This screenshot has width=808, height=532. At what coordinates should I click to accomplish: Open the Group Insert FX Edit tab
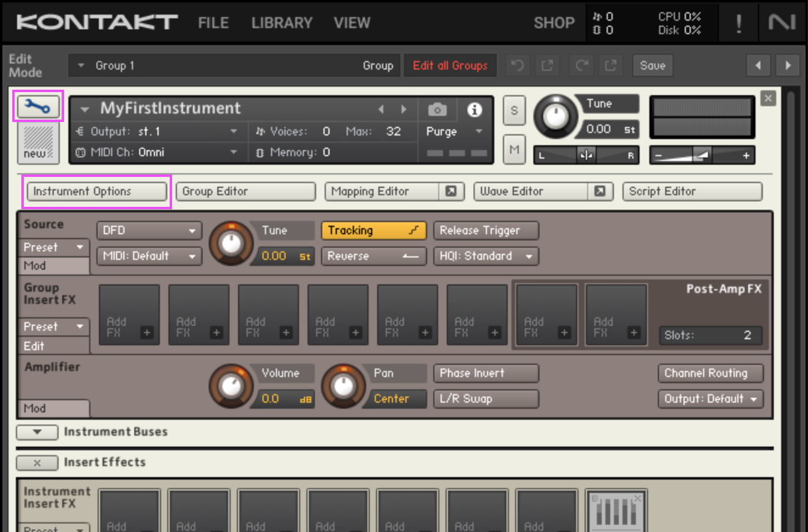click(x=54, y=345)
